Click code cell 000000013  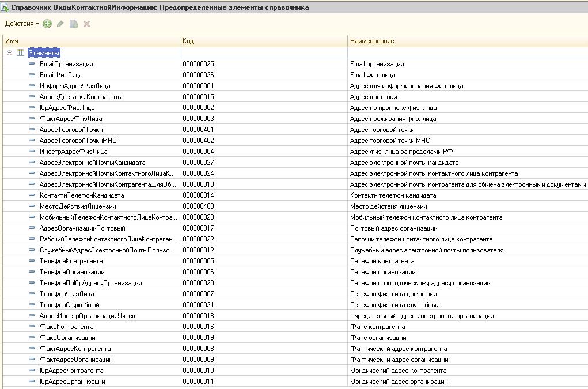point(198,184)
